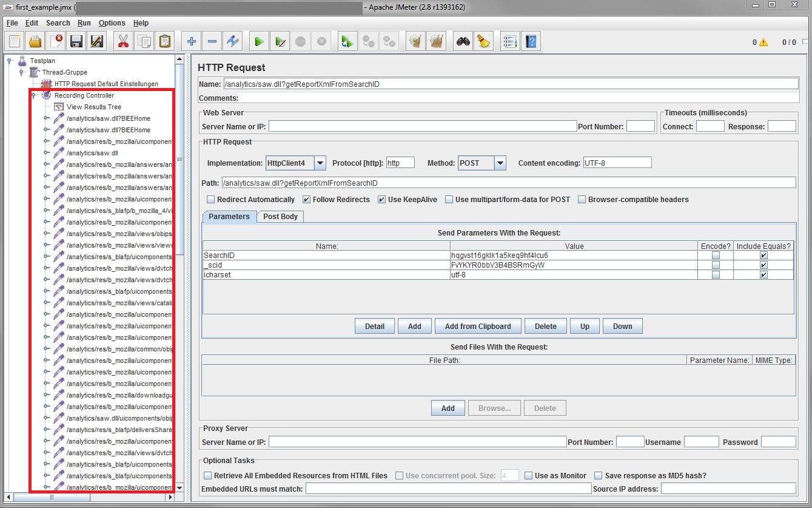812x508 pixels.
Task: Click the Down button
Action: (x=623, y=326)
